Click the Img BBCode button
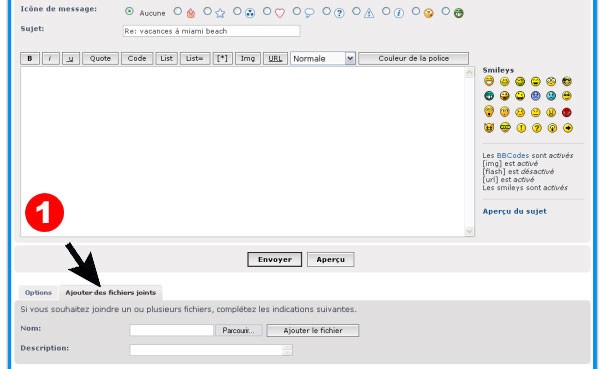The width and height of the screenshot is (600, 369). [248, 59]
